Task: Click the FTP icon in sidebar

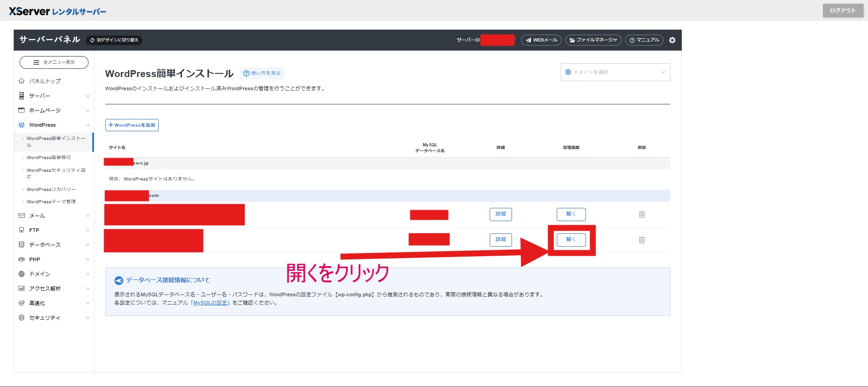Action: 21,230
